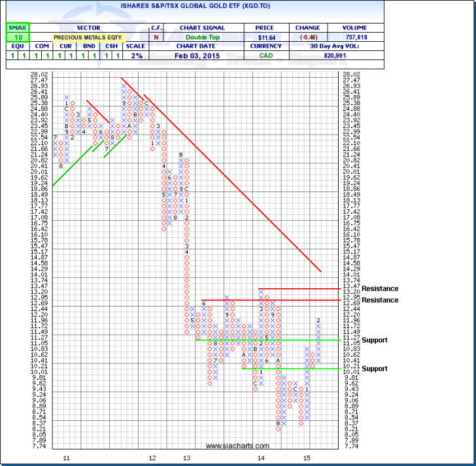Viewport: 476px width, 466px height.
Task: Click year 13 on the time axis
Action: [x=186, y=459]
